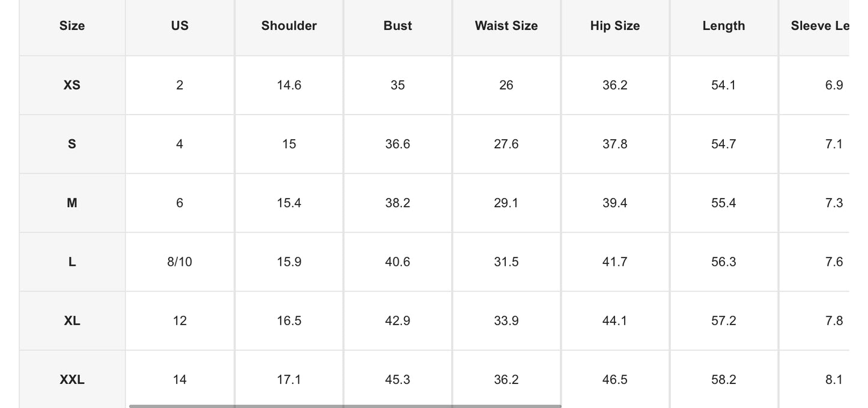This screenshot has width=868, height=408.
Task: Select the XL size row label
Action: (72, 321)
